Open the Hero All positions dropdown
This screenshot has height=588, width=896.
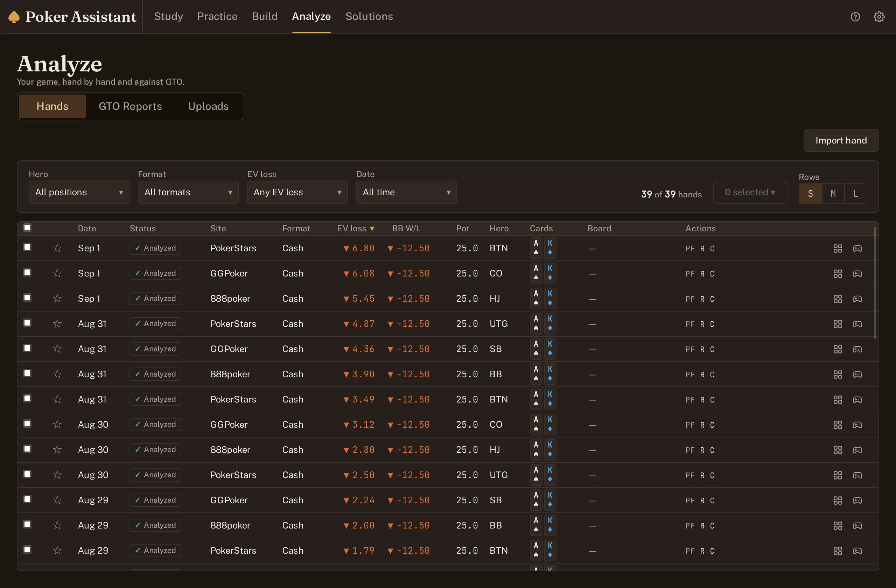[79, 192]
